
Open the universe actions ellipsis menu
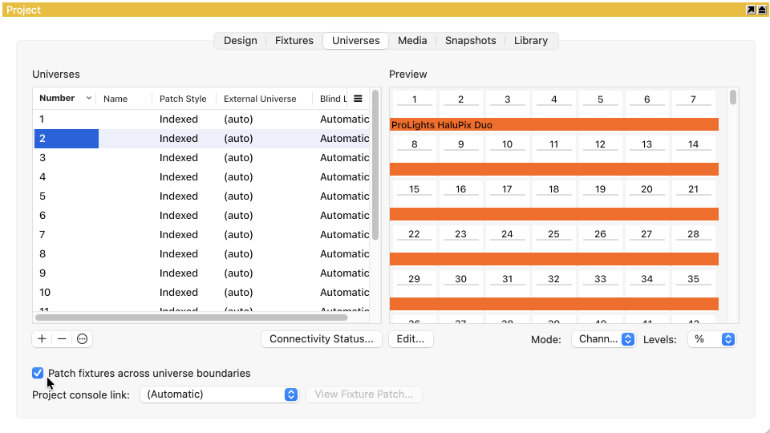(x=82, y=339)
